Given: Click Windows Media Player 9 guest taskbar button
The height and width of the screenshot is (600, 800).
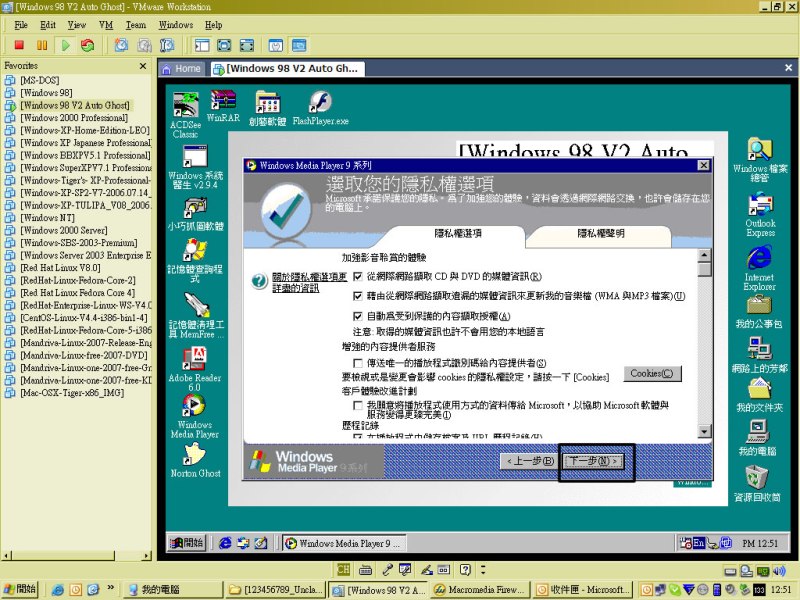Looking at the screenshot, I should (x=344, y=543).
